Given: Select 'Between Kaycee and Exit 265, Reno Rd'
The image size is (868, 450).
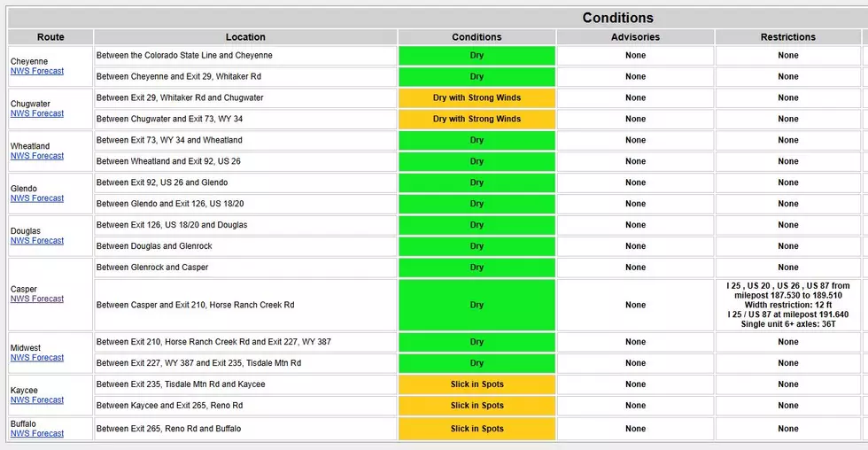Looking at the screenshot, I should pyautogui.click(x=169, y=405).
